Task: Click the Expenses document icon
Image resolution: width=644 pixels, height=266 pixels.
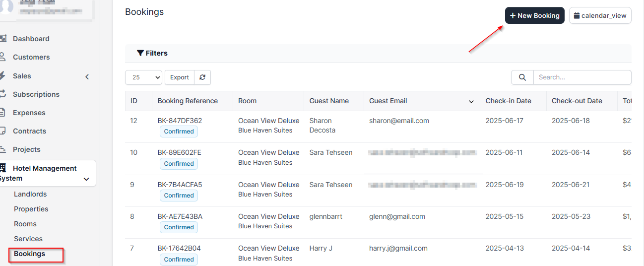Action: coord(2,113)
